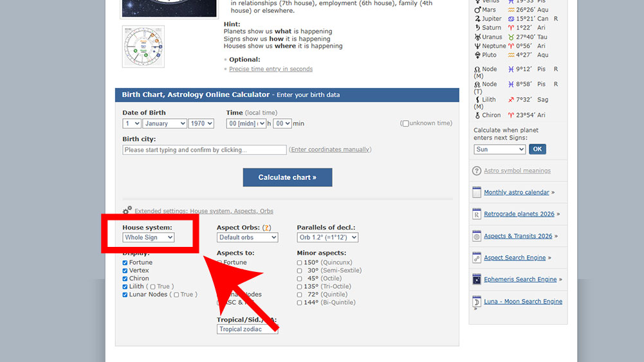Click the small chart wheel thumbnail
The width and height of the screenshot is (644, 362).
(x=143, y=46)
